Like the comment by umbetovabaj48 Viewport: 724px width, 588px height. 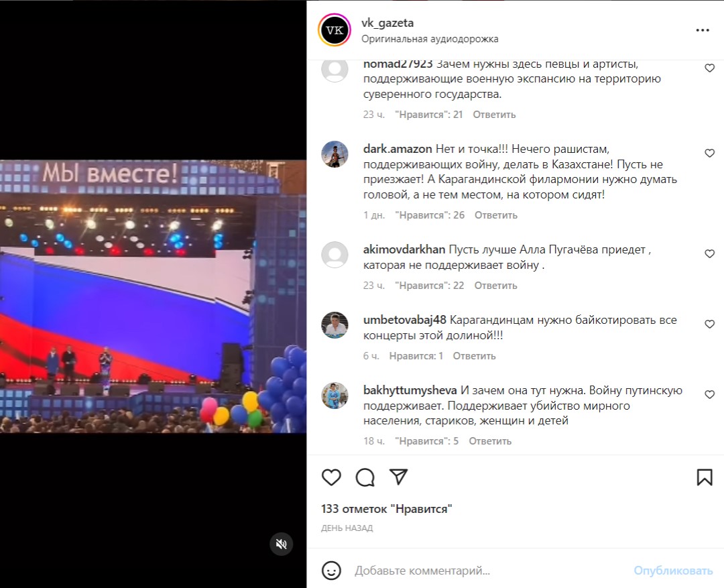coord(710,325)
